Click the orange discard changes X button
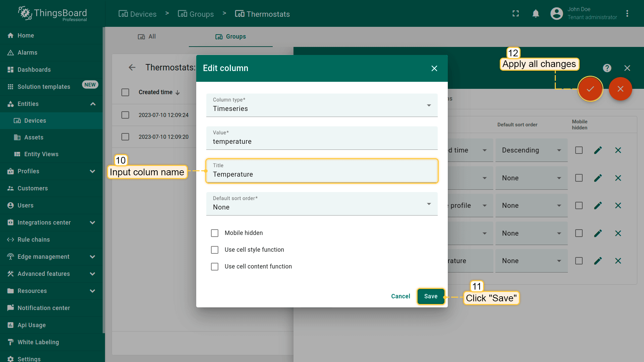Viewport: 644px width, 362px height. (620, 89)
